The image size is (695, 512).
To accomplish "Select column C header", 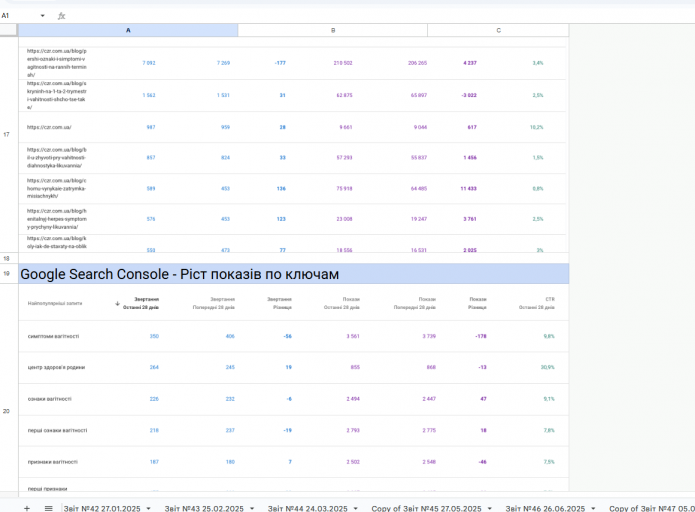I will [x=498, y=30].
